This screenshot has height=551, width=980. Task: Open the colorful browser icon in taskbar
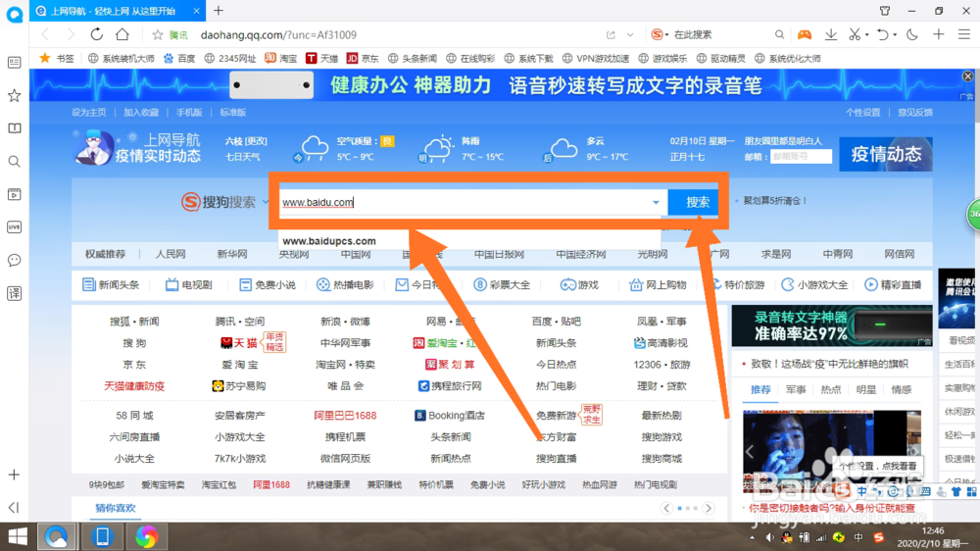coord(147,536)
